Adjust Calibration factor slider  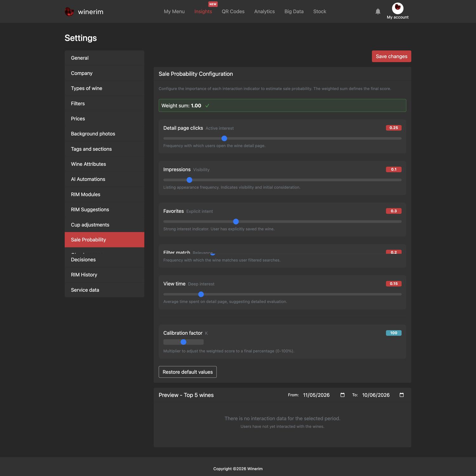pos(183,342)
